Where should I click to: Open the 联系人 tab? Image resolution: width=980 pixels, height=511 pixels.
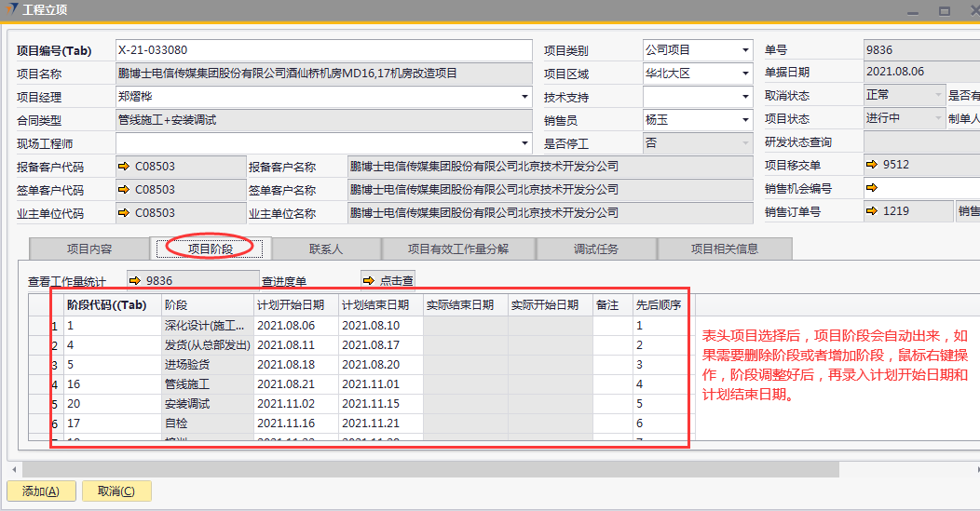pyautogui.click(x=326, y=249)
